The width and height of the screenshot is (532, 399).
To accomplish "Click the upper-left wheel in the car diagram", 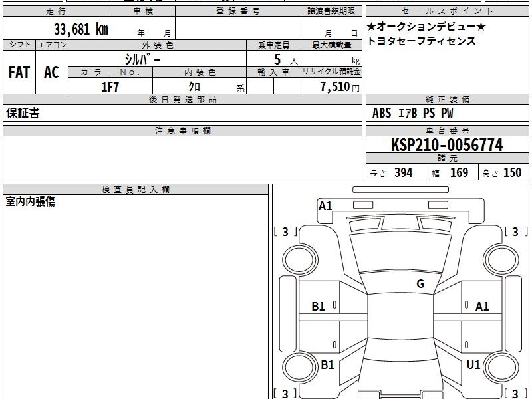I will point(299,260).
